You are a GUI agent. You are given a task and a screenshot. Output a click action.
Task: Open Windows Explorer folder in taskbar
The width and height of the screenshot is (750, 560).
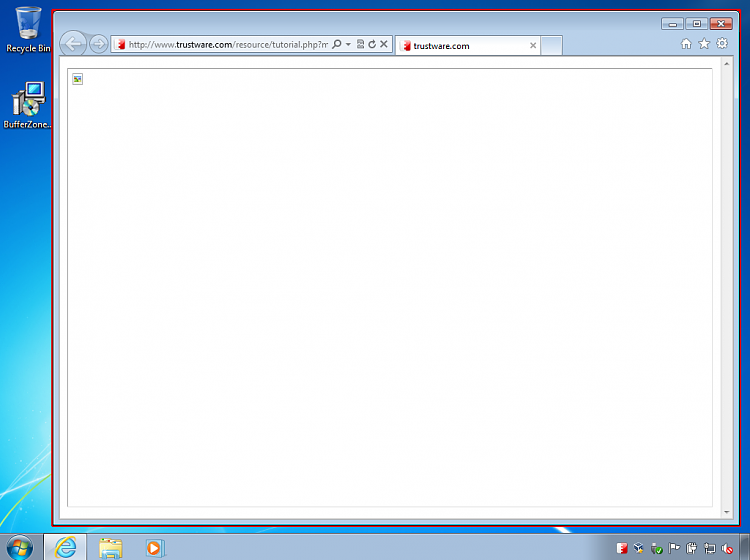pos(110,548)
